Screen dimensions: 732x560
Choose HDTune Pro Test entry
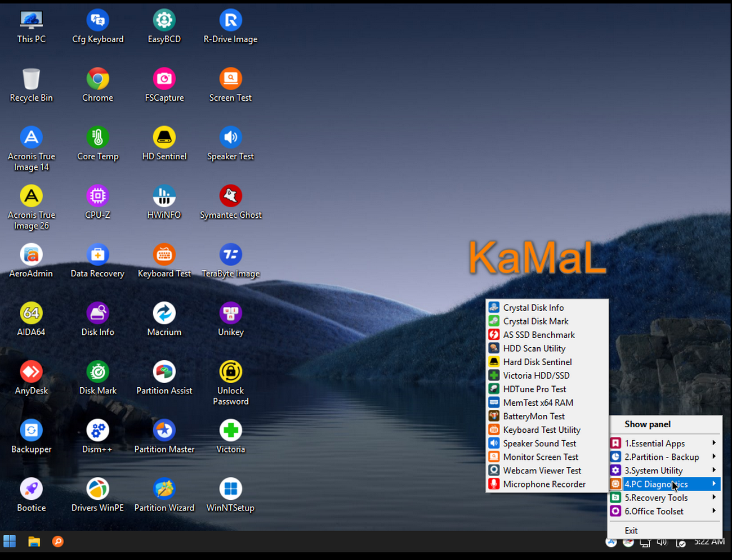[x=547, y=389]
